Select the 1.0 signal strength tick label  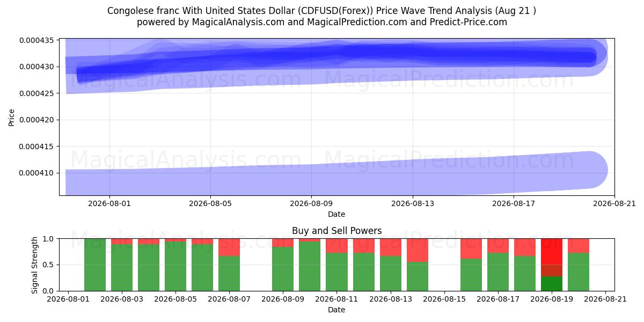pyautogui.click(x=49, y=238)
